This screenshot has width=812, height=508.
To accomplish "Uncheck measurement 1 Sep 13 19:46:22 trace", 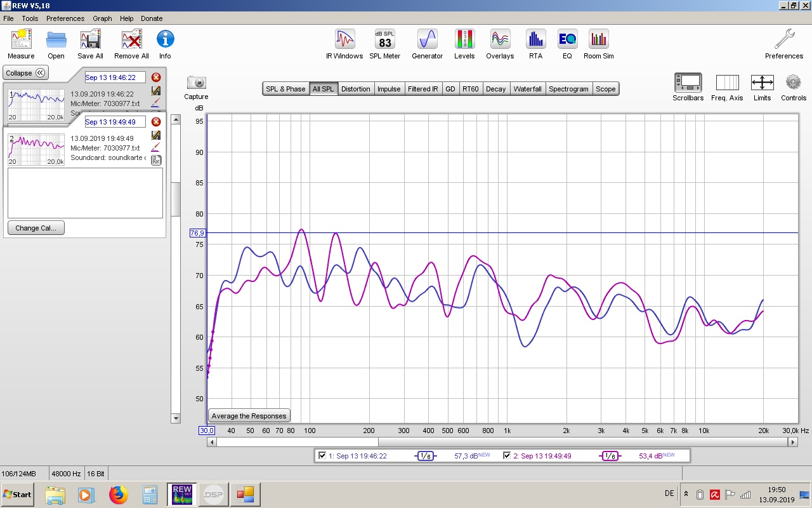I will coord(323,455).
